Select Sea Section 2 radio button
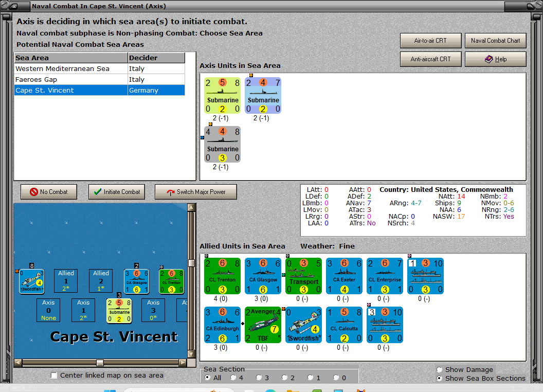 (284, 378)
